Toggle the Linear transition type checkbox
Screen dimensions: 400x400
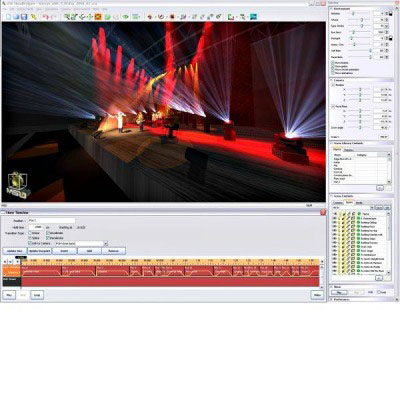pyautogui.click(x=30, y=233)
